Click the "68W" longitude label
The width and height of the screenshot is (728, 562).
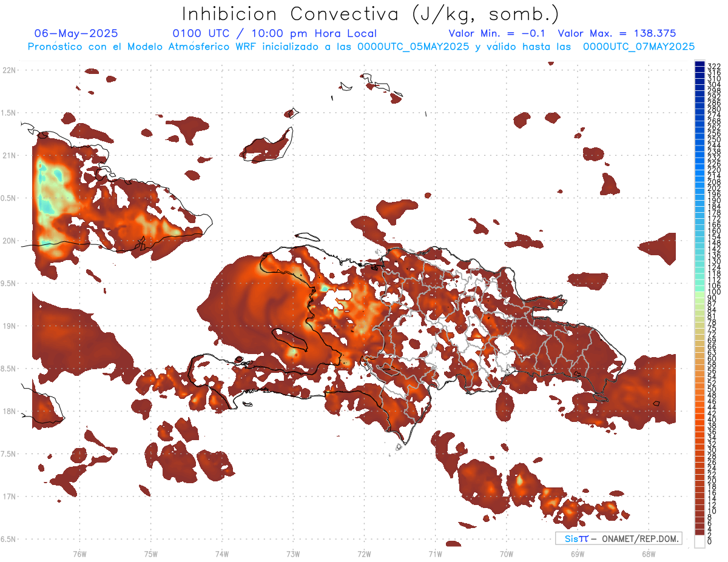(648, 554)
